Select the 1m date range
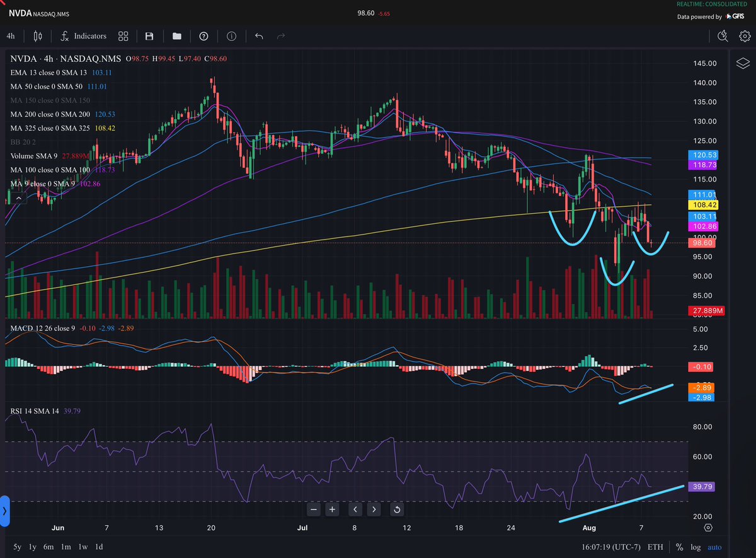 pyautogui.click(x=66, y=547)
